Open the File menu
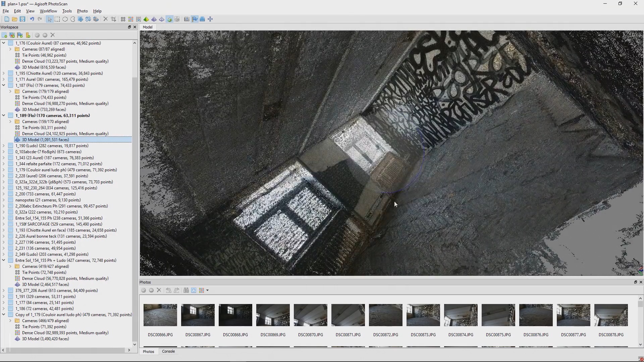 click(x=6, y=11)
